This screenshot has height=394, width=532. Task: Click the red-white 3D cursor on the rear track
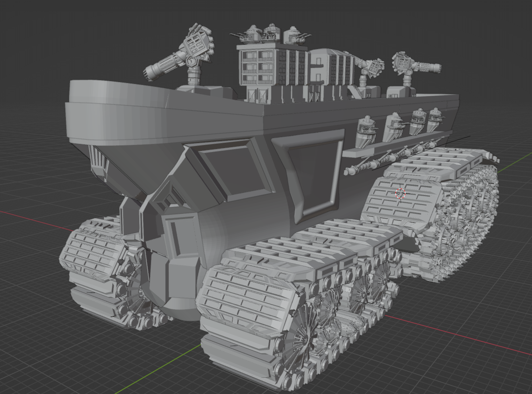coord(400,193)
